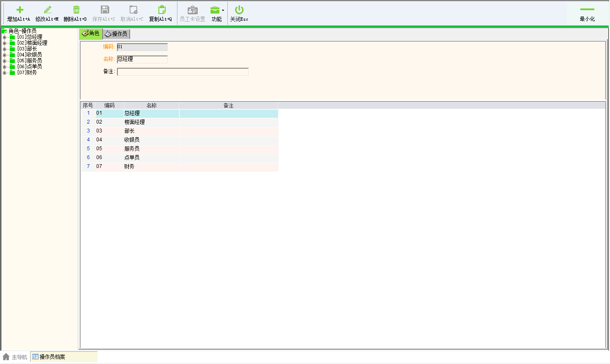
Task: Switch to the 角色 tab
Action: pos(91,34)
